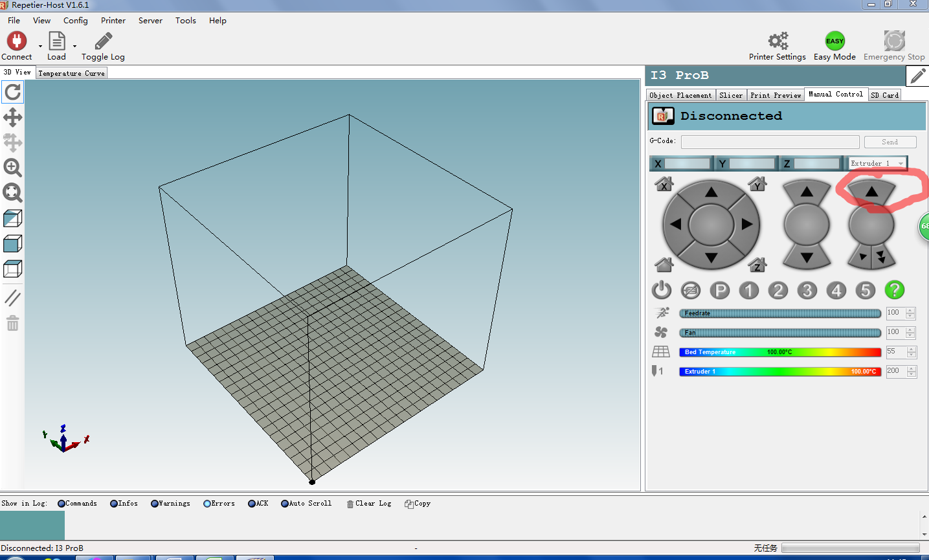Image resolution: width=929 pixels, height=560 pixels.
Task: Switch to Slicer tab
Action: point(731,95)
